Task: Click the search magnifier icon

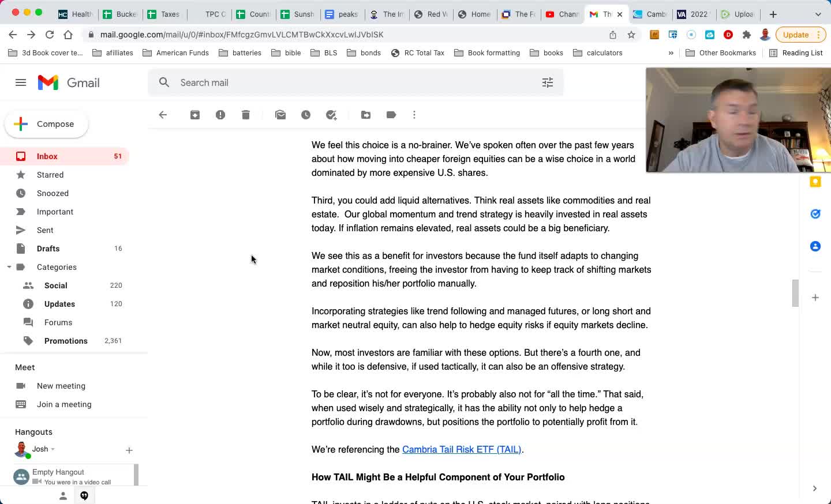Action: click(164, 82)
